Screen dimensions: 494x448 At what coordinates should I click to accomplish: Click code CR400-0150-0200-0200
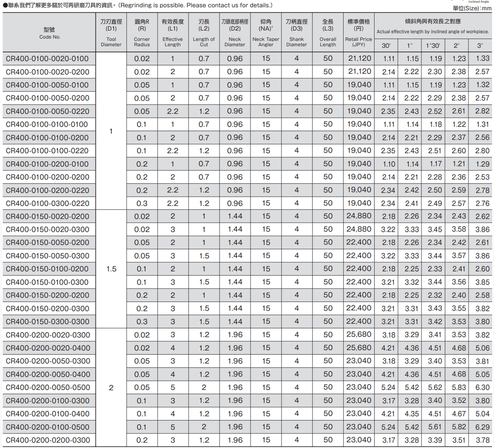47,295
